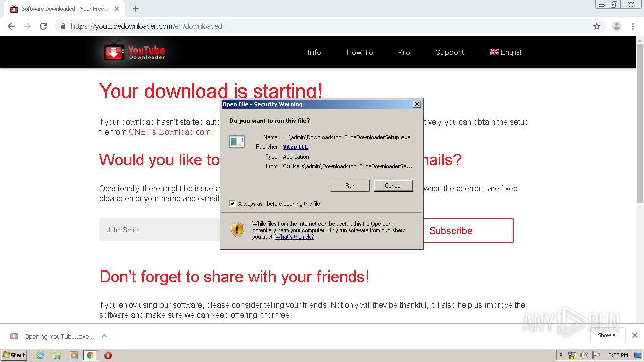Viewport: 644px width, 362px height.
Task: Click the UK flag language icon
Action: (x=494, y=52)
